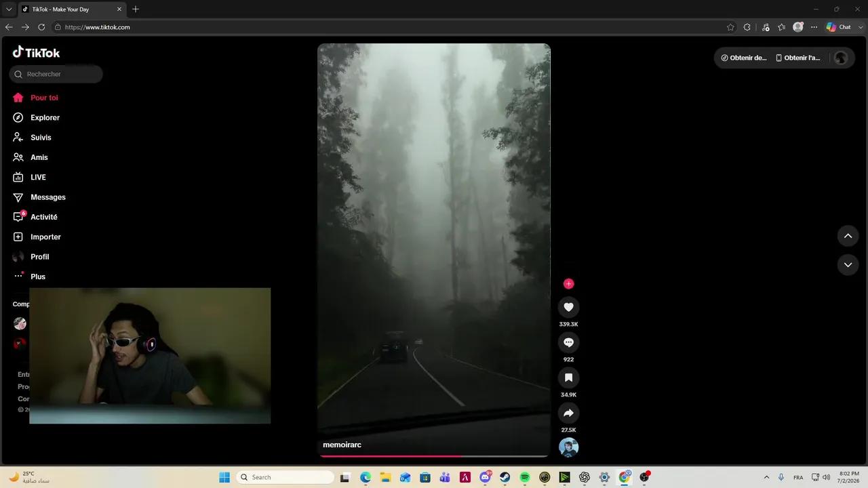This screenshot has width=868, height=488.
Task: Like the video with the heart icon
Action: pyautogui.click(x=568, y=307)
